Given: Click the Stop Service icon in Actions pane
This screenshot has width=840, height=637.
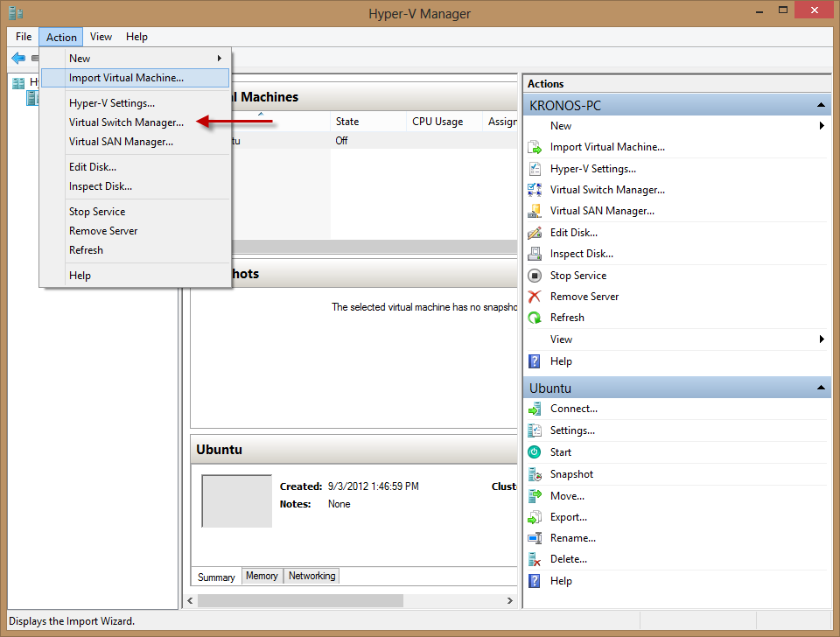Looking at the screenshot, I should click(x=535, y=276).
